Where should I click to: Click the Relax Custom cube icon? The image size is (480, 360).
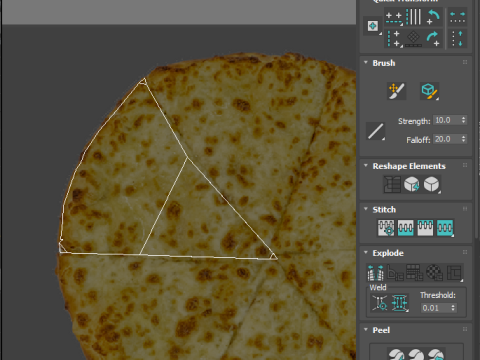tap(431, 184)
